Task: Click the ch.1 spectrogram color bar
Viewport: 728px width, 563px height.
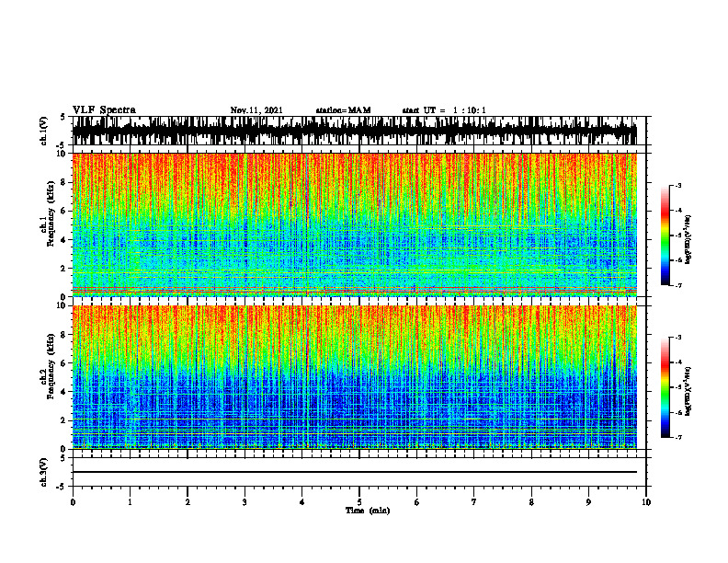Action: 665,236
